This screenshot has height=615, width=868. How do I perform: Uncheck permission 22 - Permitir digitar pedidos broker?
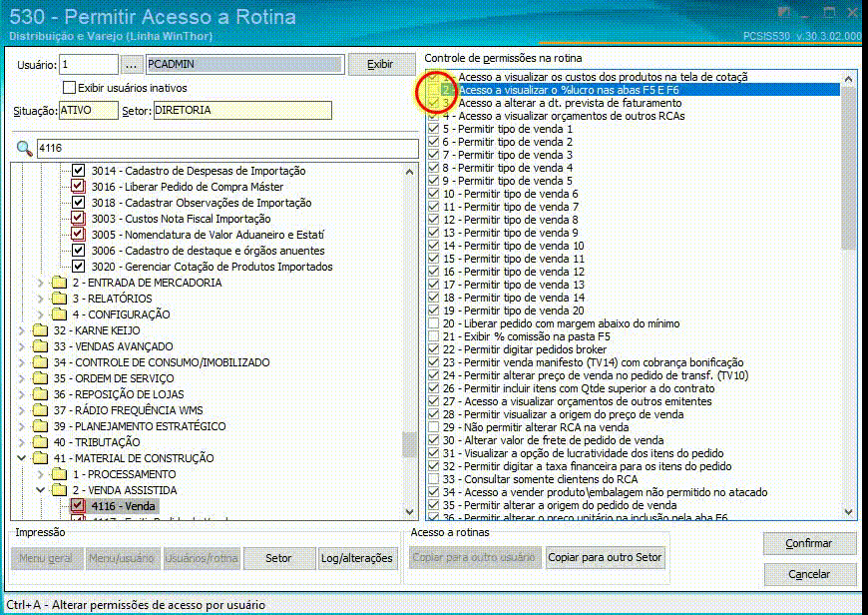click(433, 349)
